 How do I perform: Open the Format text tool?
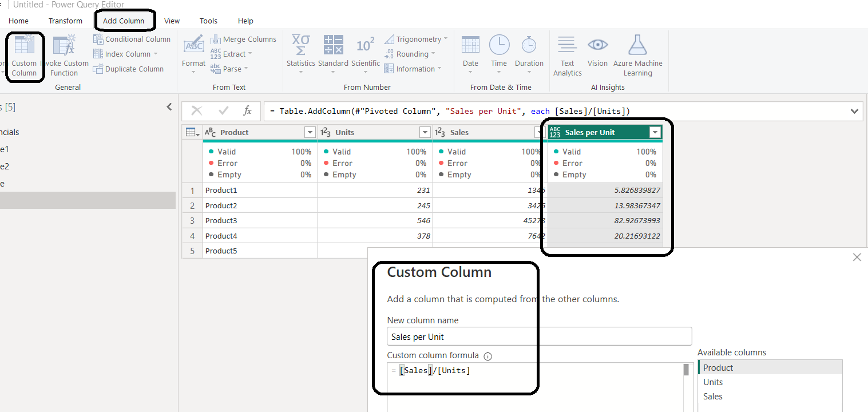[193, 54]
